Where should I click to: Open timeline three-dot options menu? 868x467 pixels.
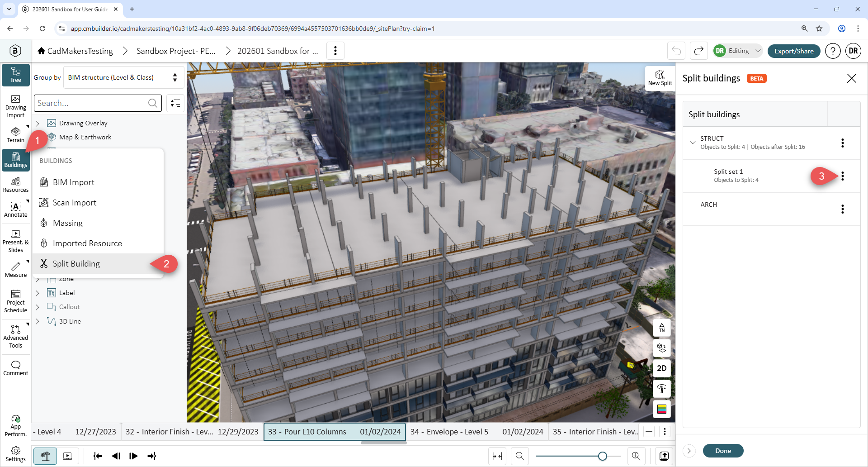tap(665, 432)
